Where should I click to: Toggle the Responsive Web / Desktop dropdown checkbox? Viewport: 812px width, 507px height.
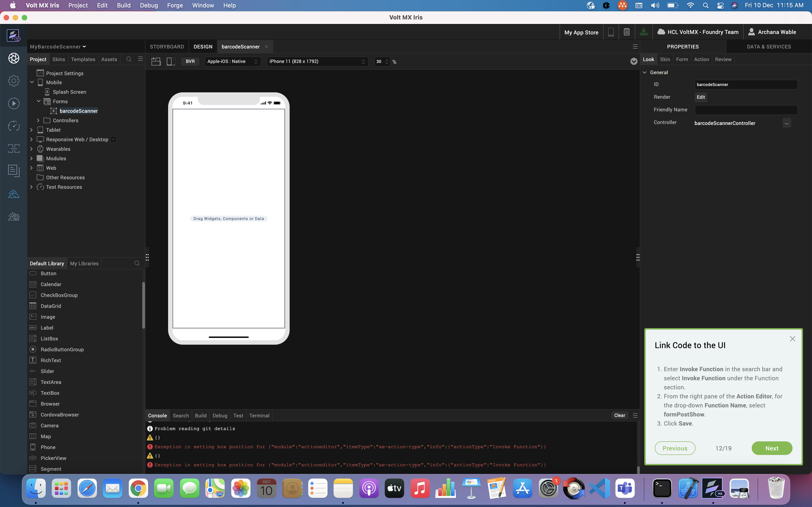coord(114,139)
